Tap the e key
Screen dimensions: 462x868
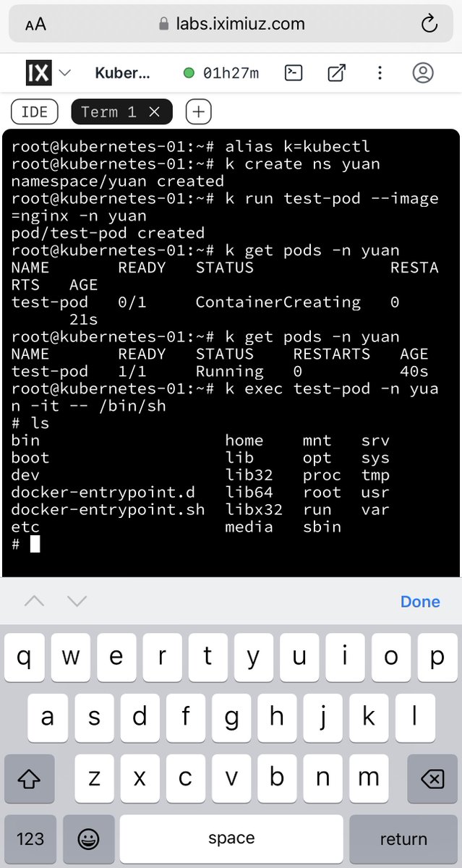[x=116, y=656]
